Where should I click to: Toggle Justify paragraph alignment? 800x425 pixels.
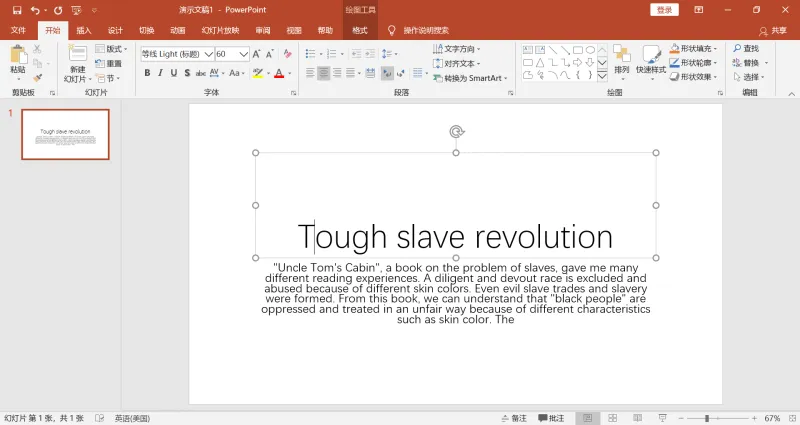350,73
